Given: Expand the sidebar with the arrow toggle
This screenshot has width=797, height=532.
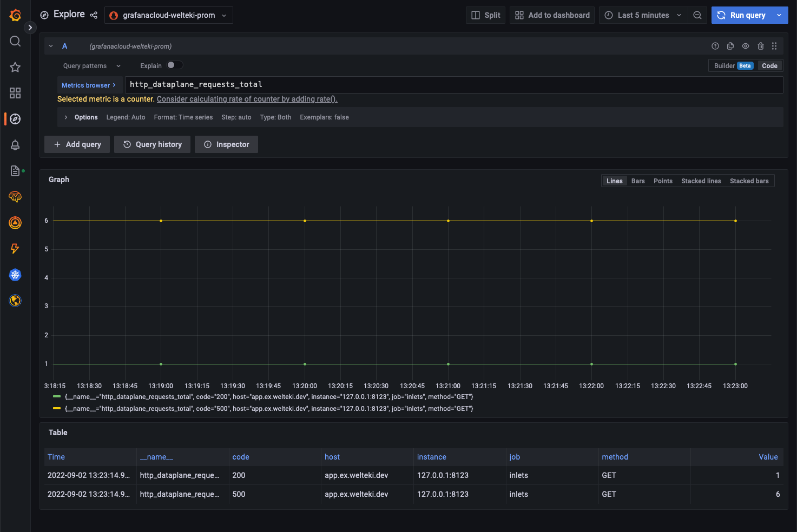Looking at the screenshot, I should [x=30, y=28].
